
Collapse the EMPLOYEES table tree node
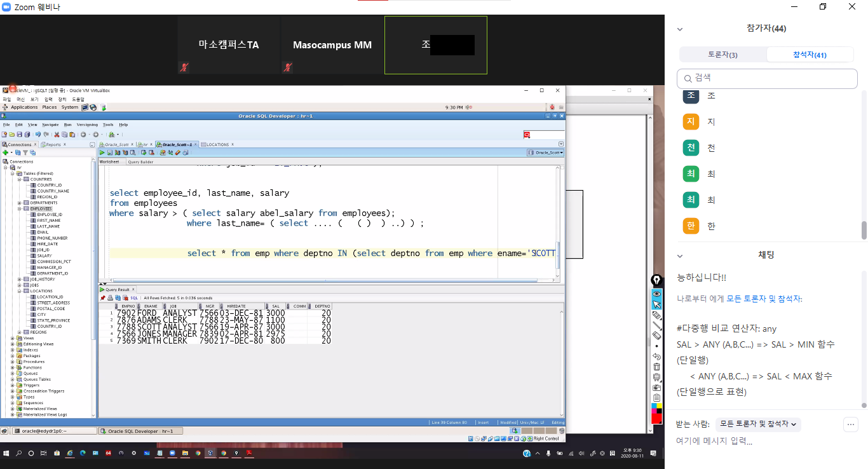[20, 208]
